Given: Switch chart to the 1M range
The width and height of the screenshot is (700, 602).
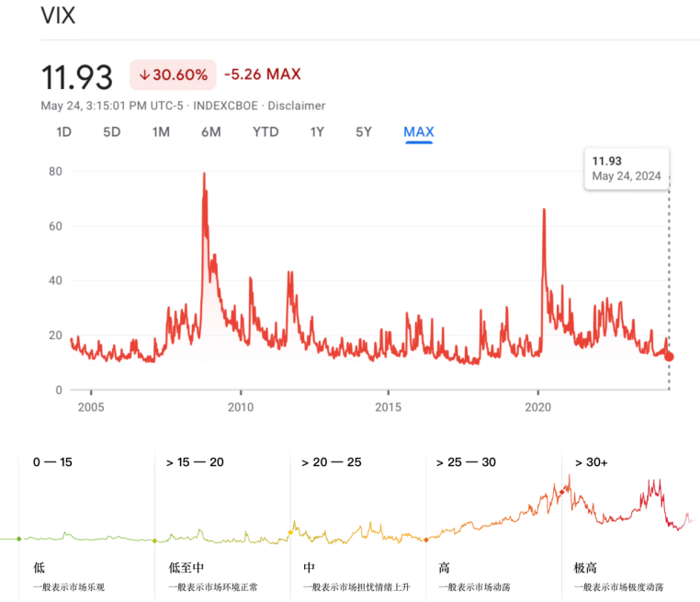Looking at the screenshot, I should (x=161, y=132).
